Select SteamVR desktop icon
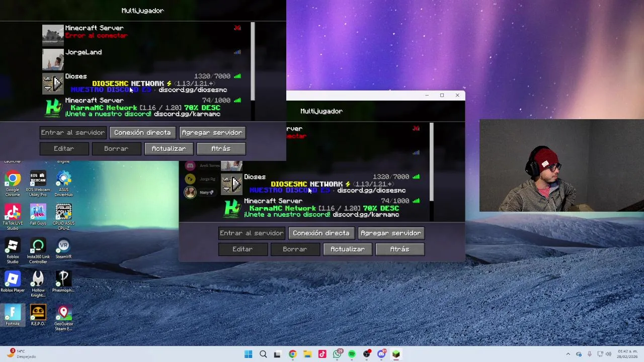644x362 pixels. tap(63, 248)
